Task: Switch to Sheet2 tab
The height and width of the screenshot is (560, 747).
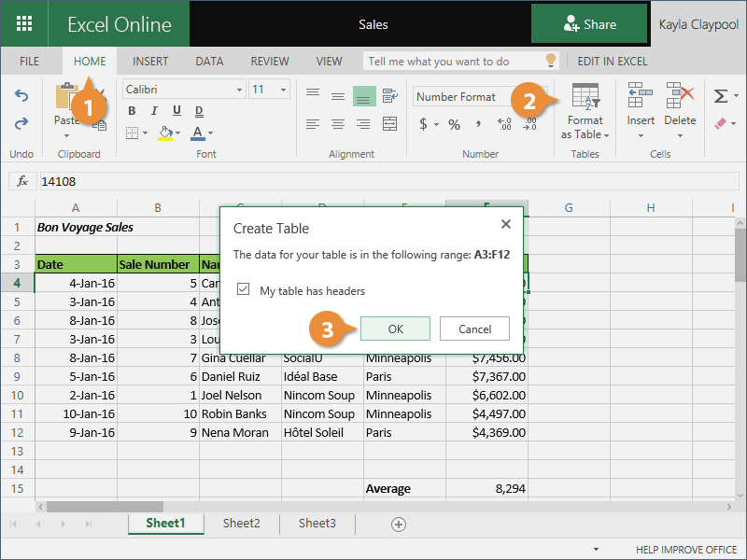Action: (241, 524)
